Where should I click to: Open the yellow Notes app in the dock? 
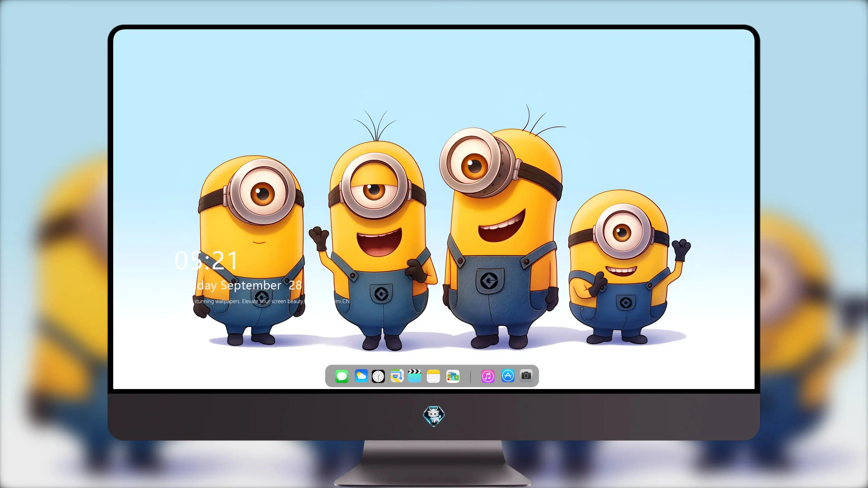(433, 376)
